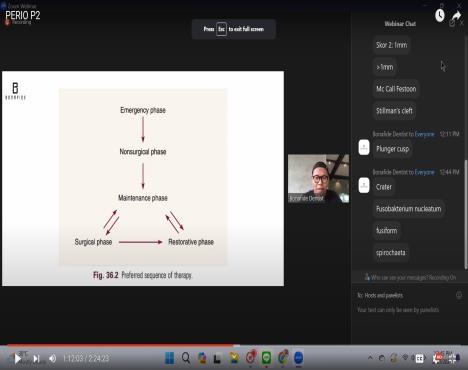
Task: Open the blue Zoom taskbar icon
Action: tap(299, 358)
